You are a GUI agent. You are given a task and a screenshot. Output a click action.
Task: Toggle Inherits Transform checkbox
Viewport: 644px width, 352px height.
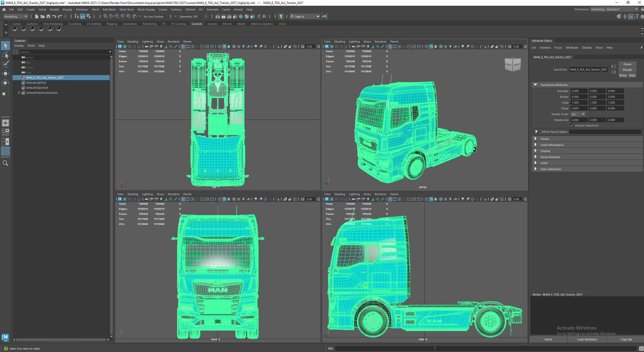572,125
